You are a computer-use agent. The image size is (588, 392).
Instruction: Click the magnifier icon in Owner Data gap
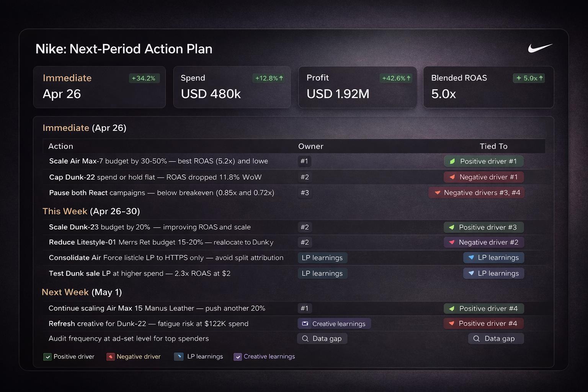(305, 339)
